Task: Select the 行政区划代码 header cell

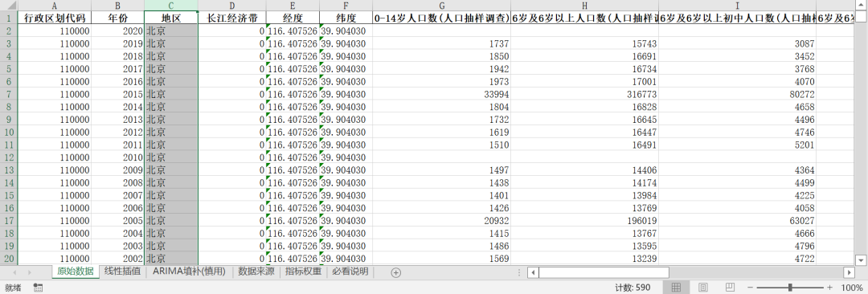Action: point(55,18)
